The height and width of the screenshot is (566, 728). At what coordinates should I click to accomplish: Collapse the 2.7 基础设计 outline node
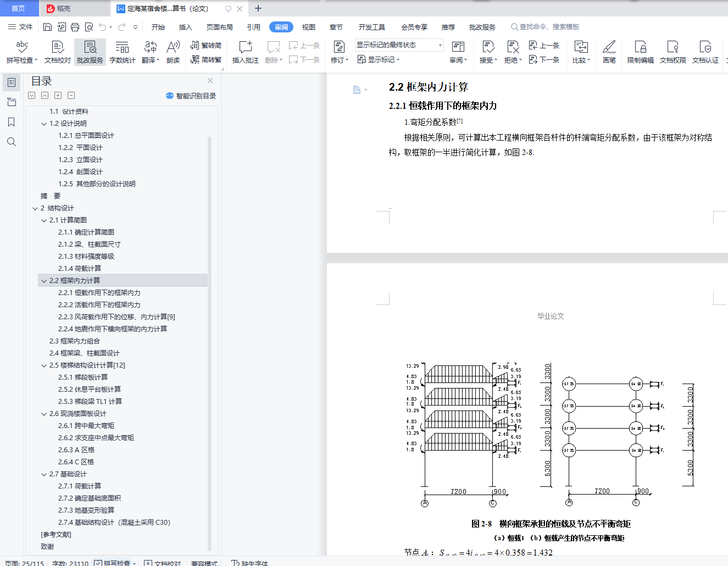tap(44, 475)
